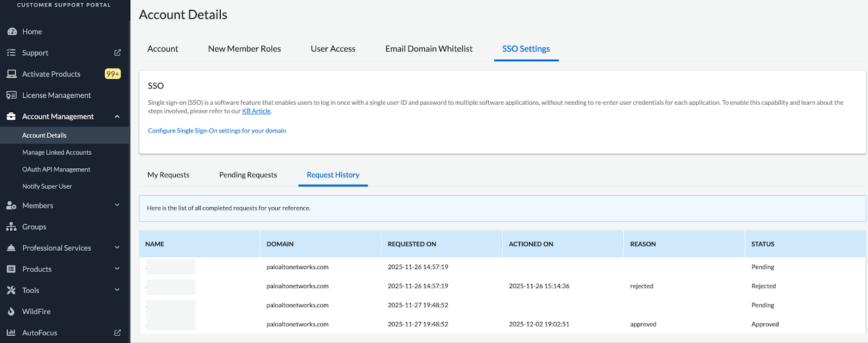The image size is (868, 343).
Task: Click Configure Single Sign-On settings link
Action: [217, 131]
